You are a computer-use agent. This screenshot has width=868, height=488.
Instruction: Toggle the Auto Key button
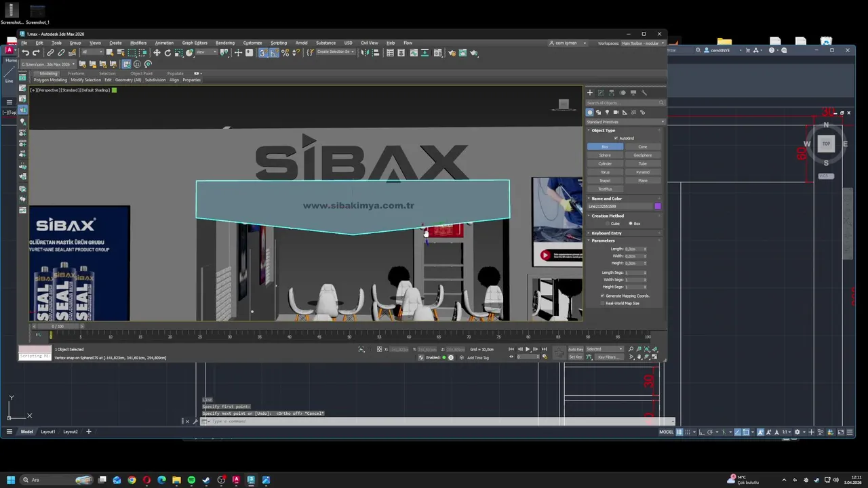click(576, 349)
